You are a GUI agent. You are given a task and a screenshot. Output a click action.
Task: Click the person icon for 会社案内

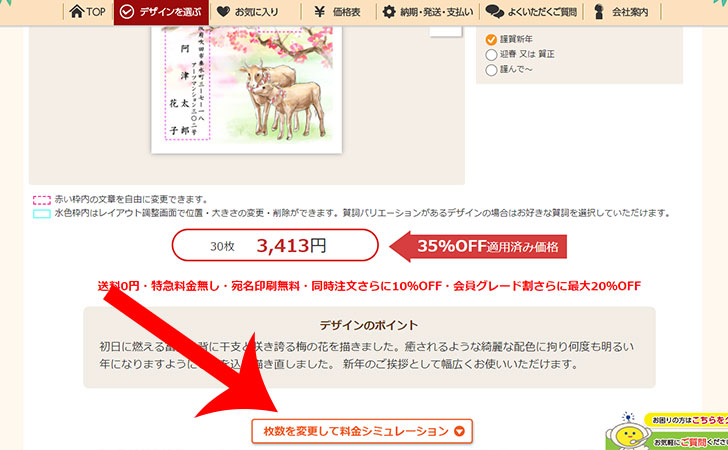pos(599,12)
